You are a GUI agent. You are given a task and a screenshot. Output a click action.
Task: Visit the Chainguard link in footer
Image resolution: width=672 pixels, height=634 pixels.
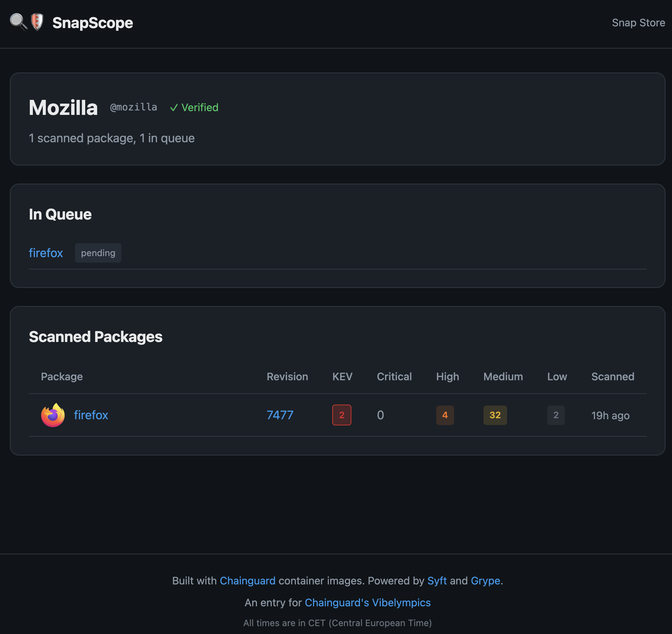[247, 581]
